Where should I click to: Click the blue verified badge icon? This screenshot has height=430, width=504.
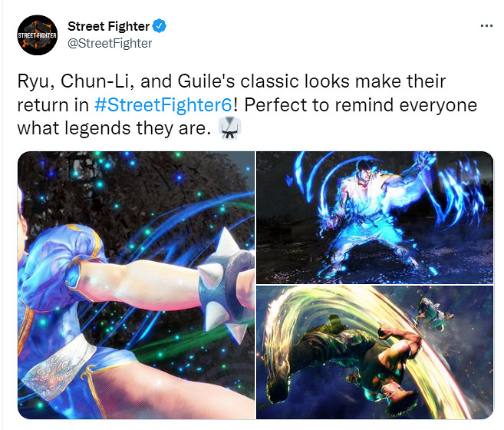[159, 26]
